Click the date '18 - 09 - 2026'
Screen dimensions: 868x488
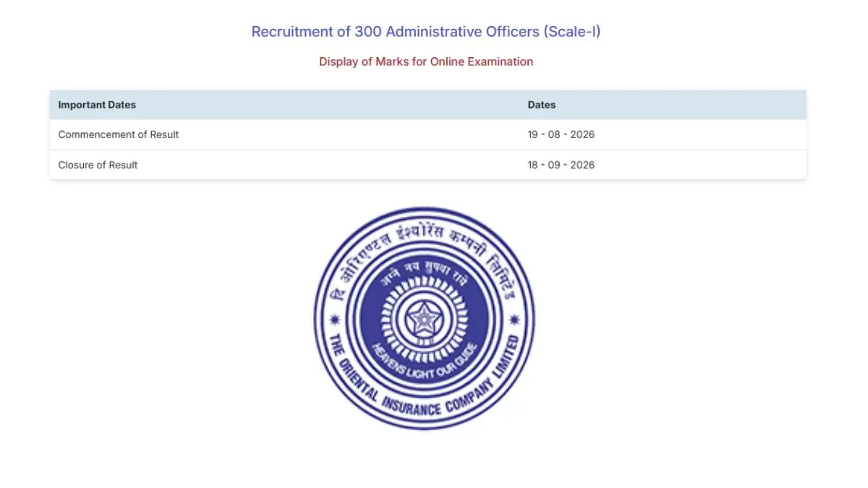pyautogui.click(x=561, y=165)
